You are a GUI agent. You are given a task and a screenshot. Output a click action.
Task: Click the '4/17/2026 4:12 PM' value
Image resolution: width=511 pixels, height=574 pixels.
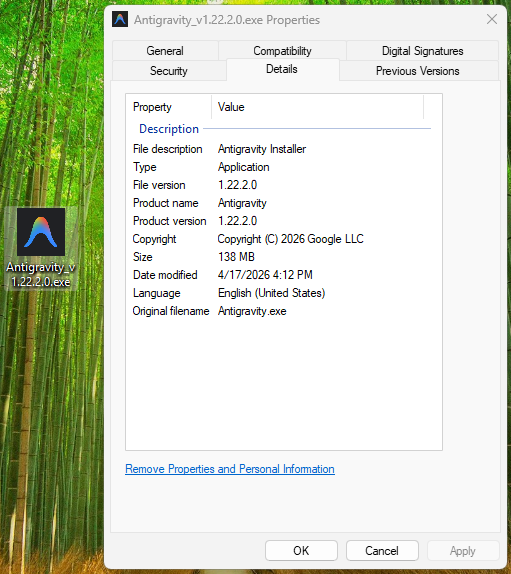pos(265,275)
